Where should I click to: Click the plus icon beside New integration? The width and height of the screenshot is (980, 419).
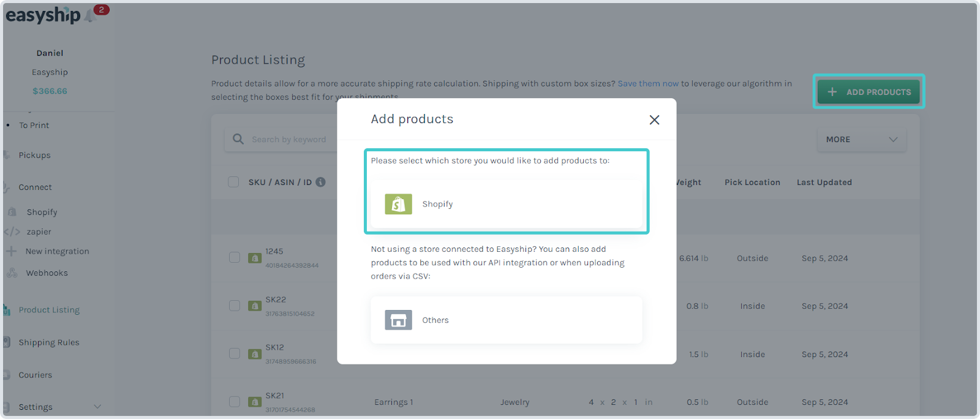(11, 251)
